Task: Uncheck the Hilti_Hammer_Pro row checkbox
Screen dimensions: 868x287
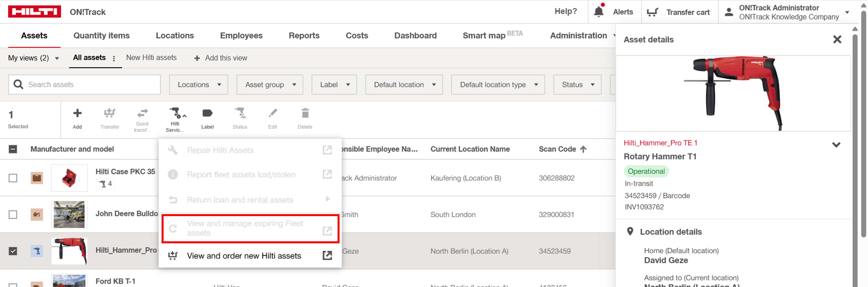Action: point(13,251)
